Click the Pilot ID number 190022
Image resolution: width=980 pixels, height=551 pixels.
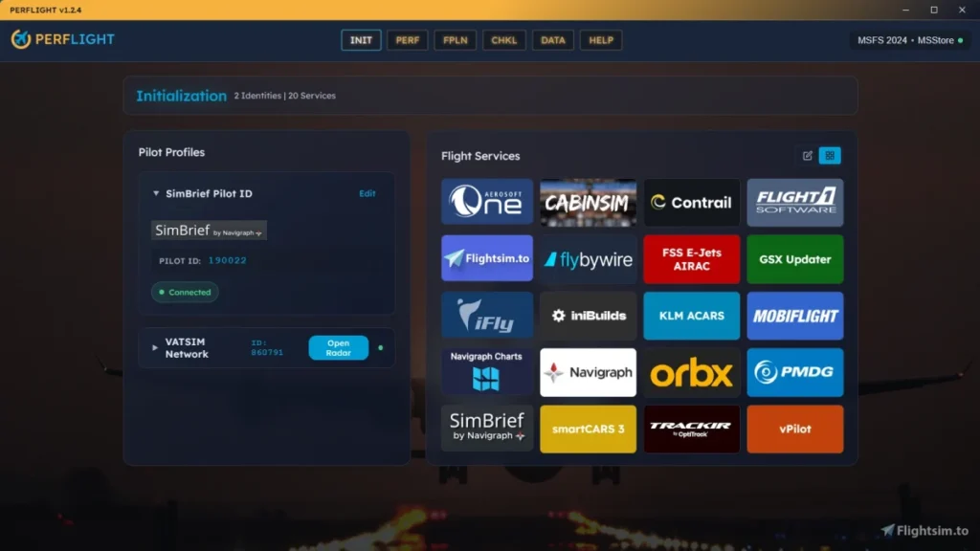click(x=227, y=260)
